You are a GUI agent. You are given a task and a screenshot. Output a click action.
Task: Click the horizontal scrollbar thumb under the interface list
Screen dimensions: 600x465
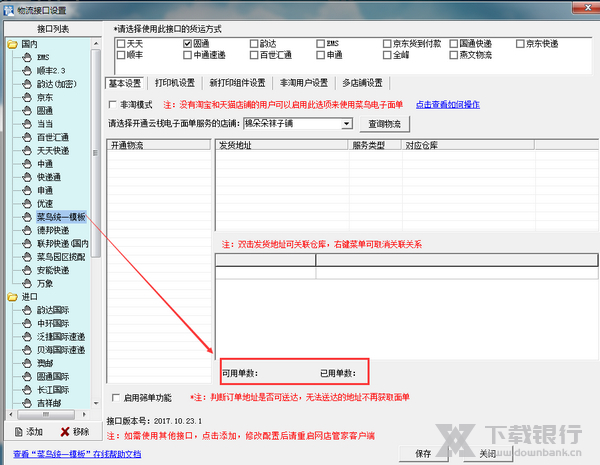coord(46,414)
